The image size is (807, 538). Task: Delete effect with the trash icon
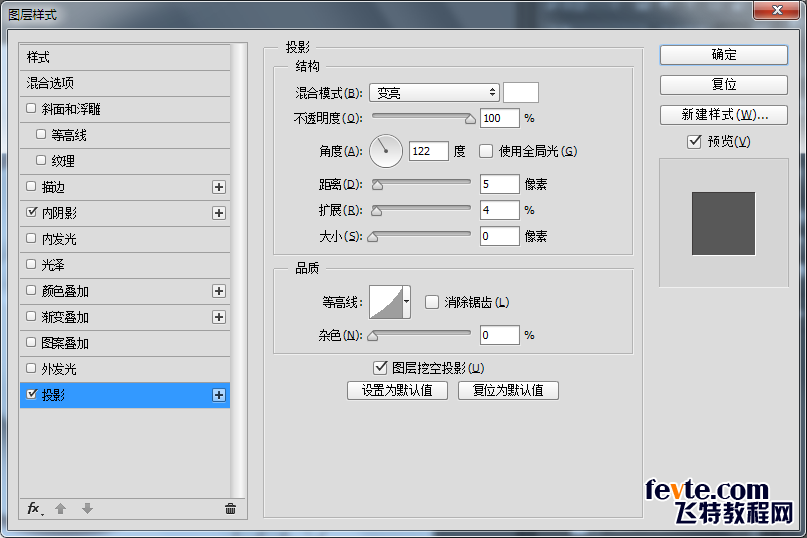coord(230,509)
